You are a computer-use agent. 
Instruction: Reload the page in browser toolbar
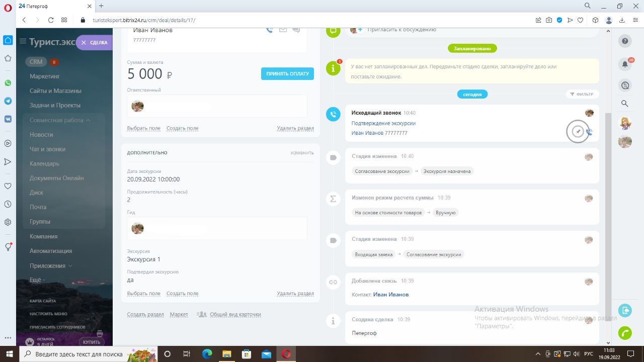point(50,20)
